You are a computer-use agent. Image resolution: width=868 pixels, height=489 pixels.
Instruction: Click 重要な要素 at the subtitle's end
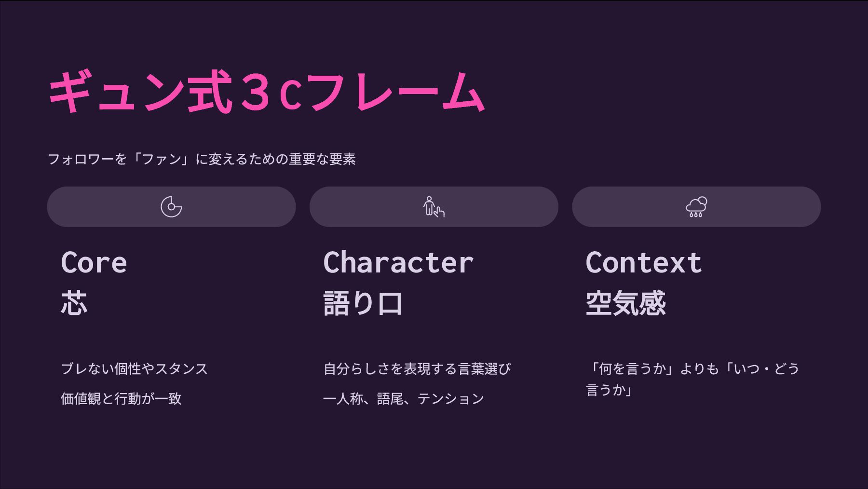322,159
